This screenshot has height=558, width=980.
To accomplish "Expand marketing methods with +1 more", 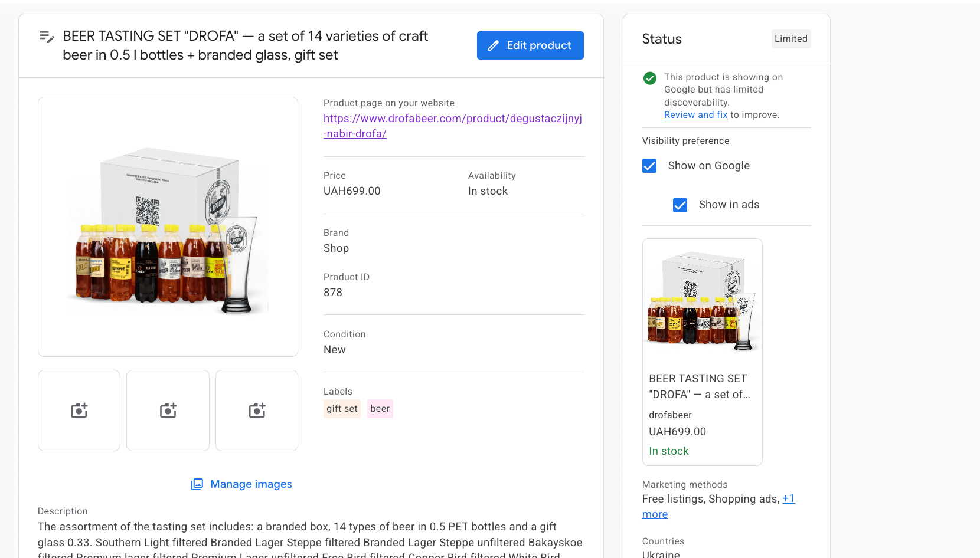I will pos(788,499).
